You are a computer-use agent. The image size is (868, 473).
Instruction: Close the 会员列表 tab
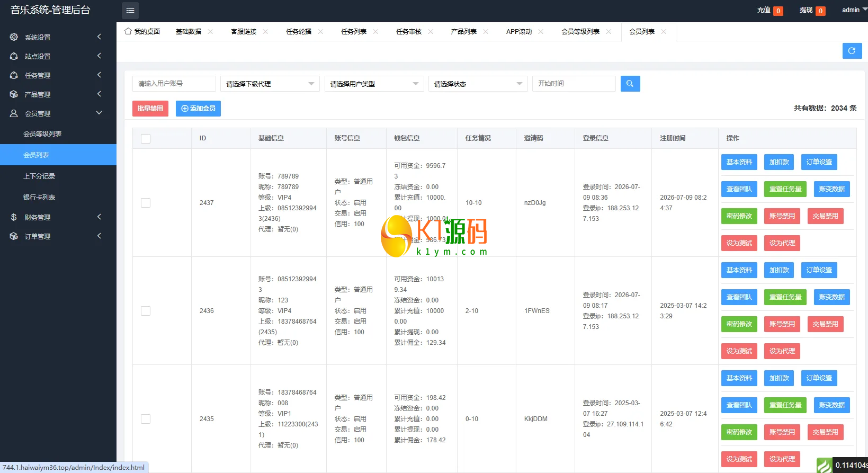(x=664, y=32)
